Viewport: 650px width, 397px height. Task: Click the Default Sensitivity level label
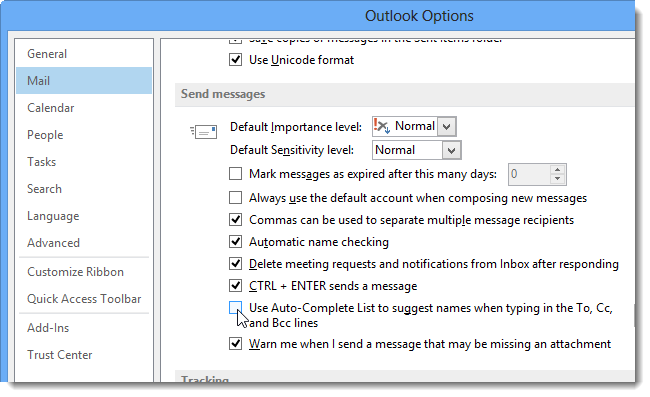[292, 150]
